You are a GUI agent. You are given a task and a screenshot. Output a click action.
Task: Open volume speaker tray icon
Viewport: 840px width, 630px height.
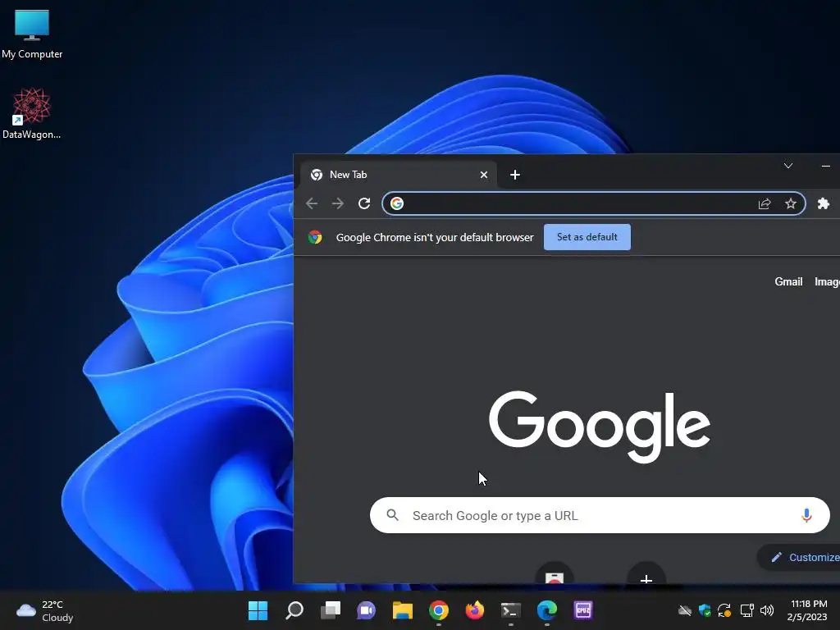pyautogui.click(x=767, y=610)
